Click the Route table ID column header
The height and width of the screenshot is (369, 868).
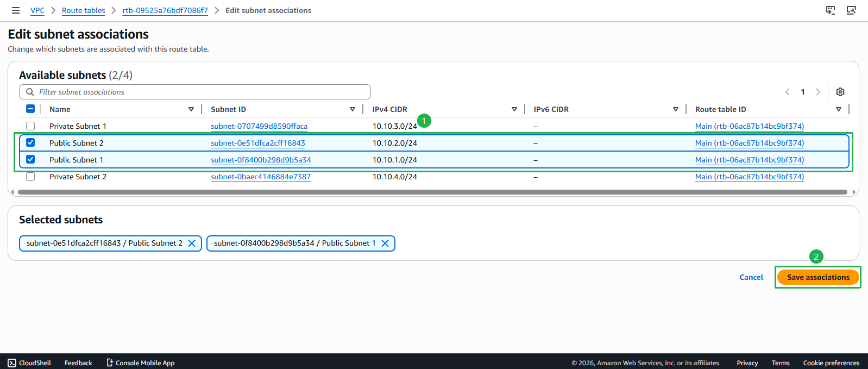720,109
